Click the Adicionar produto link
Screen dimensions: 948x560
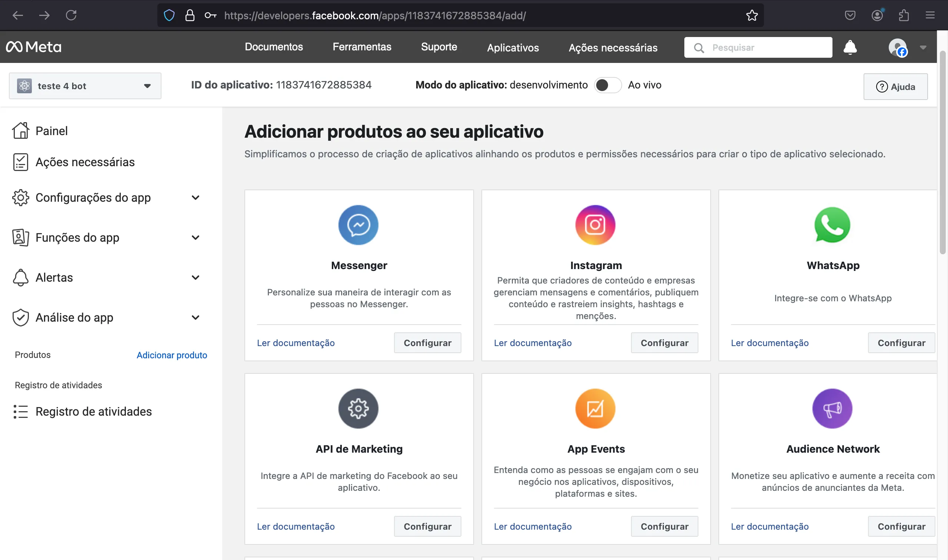[172, 355]
